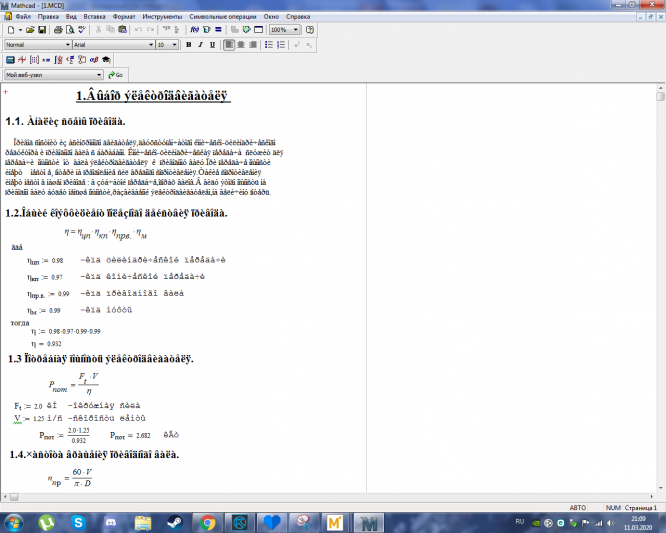This screenshot has width=666, height=533.
Task: Expand the arrow next to New icon
Action: pyautogui.click(x=20, y=30)
